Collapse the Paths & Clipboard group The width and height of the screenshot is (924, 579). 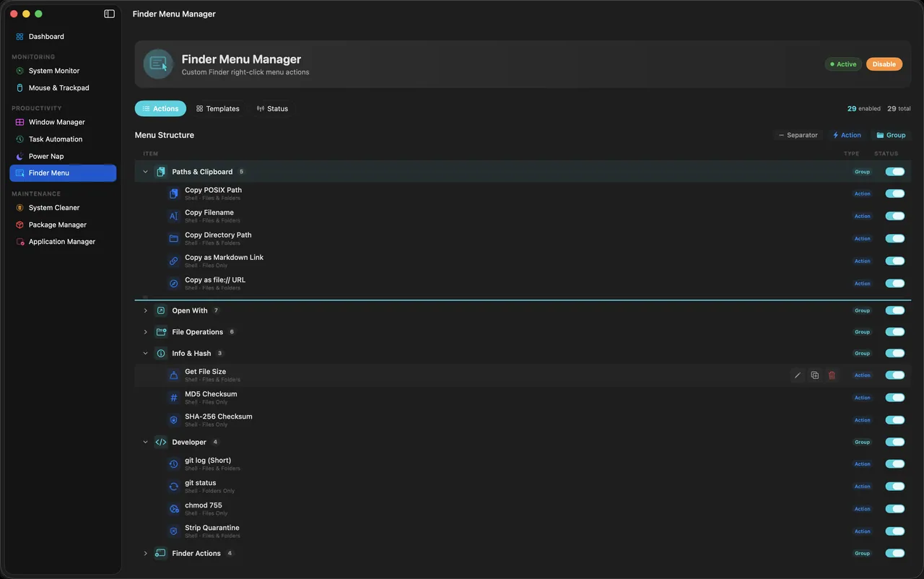(x=145, y=172)
